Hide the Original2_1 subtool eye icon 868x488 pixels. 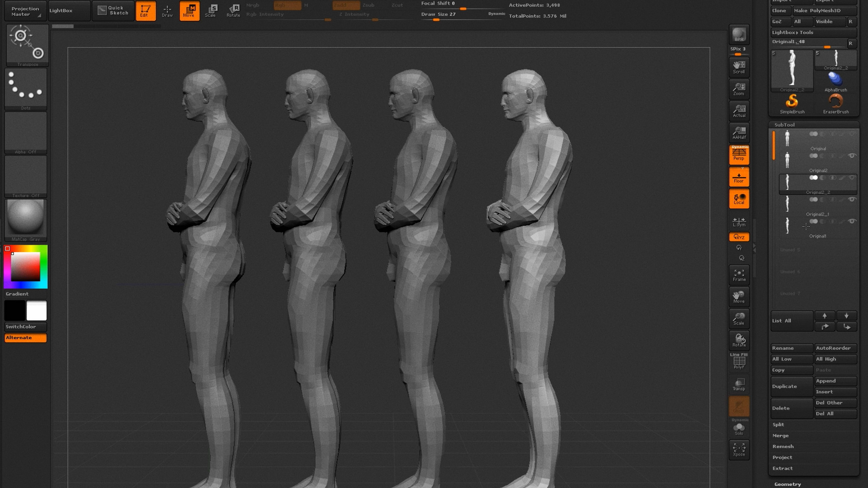[852, 199]
